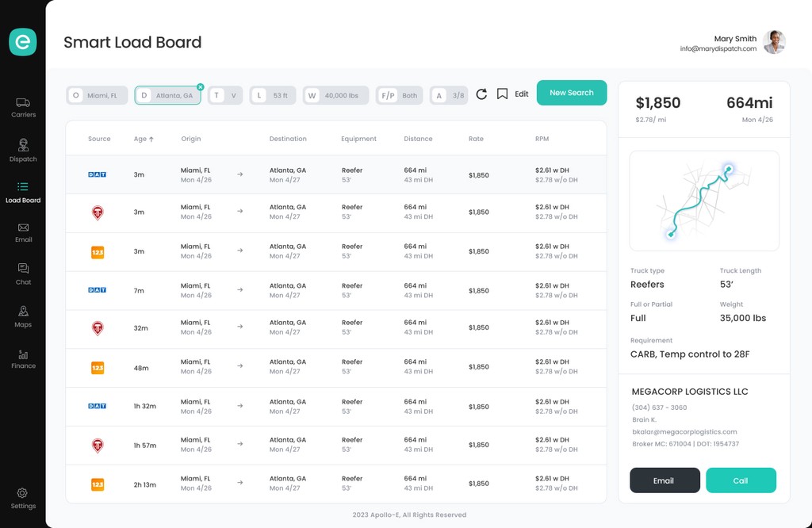This screenshot has width=812, height=528.
Task: Remove the Atlanta, GA destination filter
Action: (201, 85)
